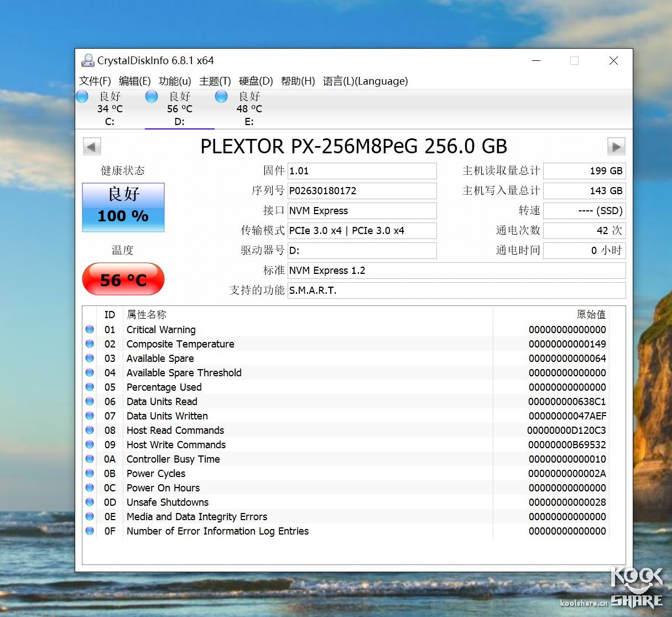Click the status dot for Unsafe Shutdowns

tap(90, 502)
